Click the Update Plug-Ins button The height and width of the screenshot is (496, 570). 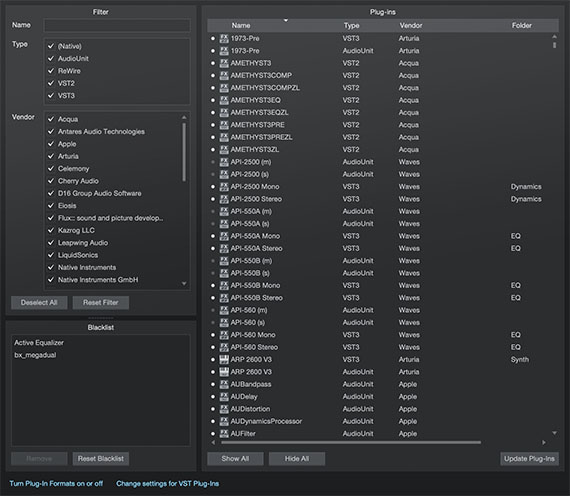529,459
